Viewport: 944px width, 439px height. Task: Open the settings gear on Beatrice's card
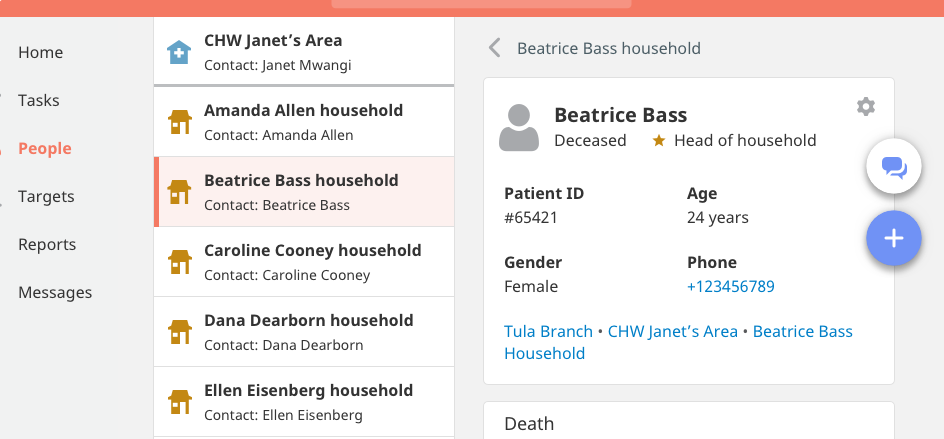point(866,107)
